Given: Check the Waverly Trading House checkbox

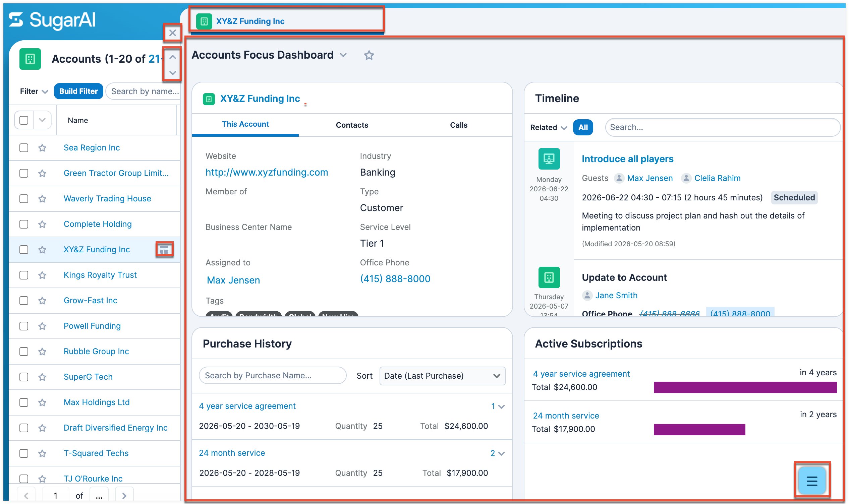Looking at the screenshot, I should click(24, 199).
